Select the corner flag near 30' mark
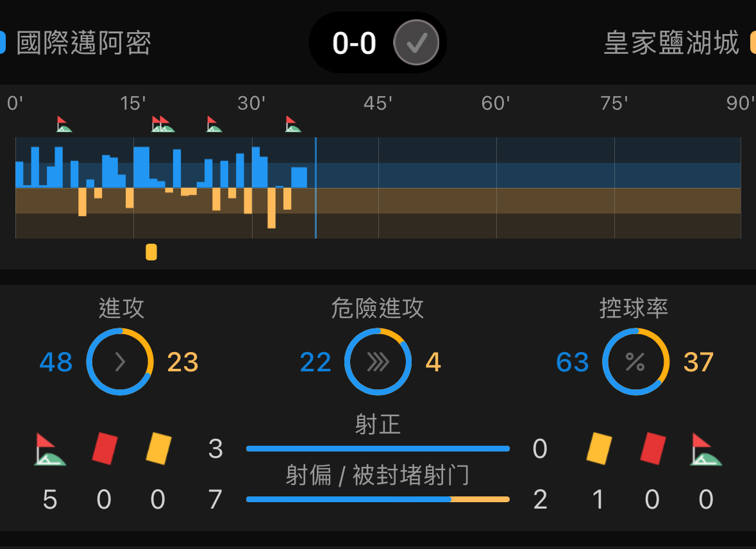Viewport: 756px width, 549px height. coord(214,124)
